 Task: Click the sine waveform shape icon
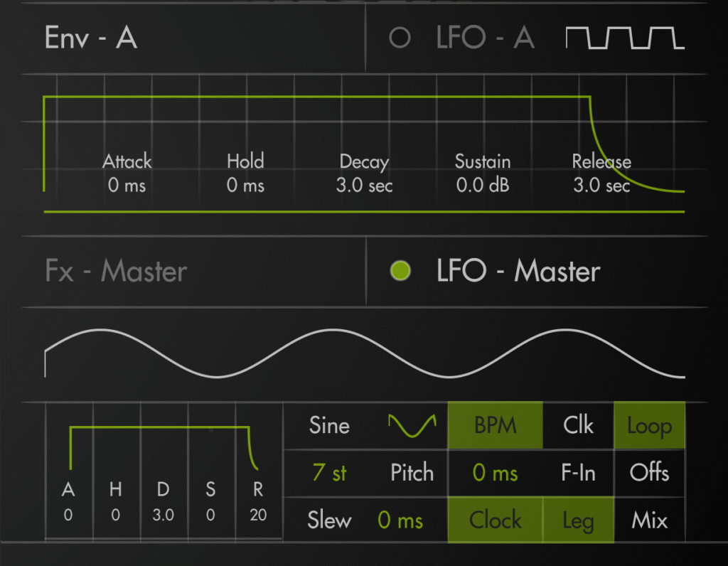click(412, 425)
